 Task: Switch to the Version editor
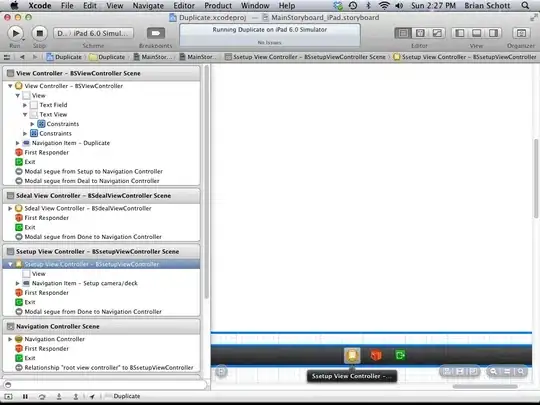pyautogui.click(x=437, y=33)
